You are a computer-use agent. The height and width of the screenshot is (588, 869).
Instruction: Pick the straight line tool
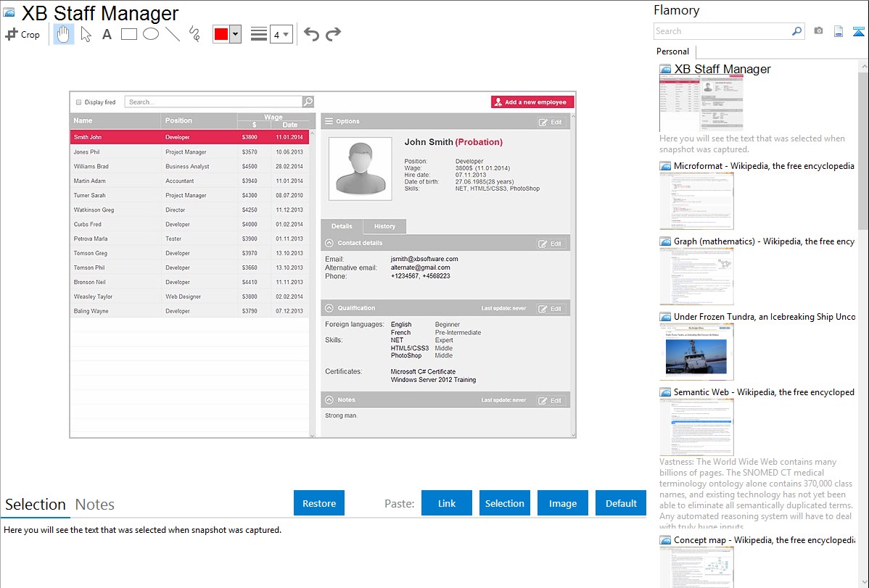coord(173,34)
